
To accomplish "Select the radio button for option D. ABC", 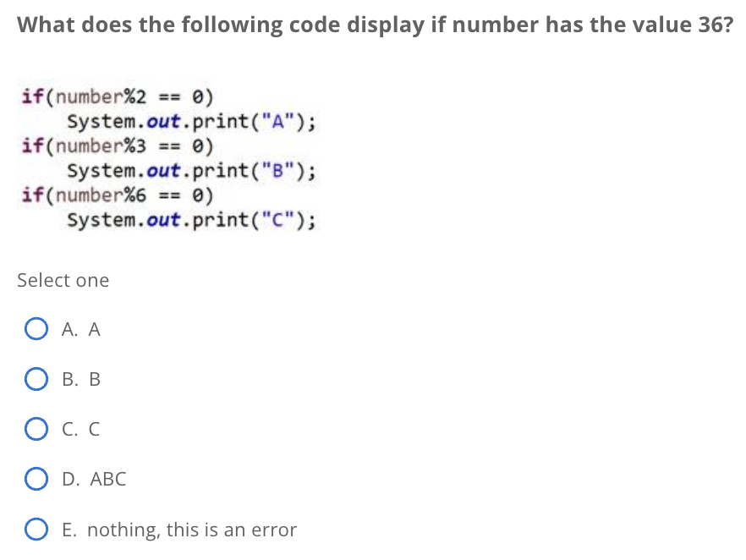I will click(36, 478).
